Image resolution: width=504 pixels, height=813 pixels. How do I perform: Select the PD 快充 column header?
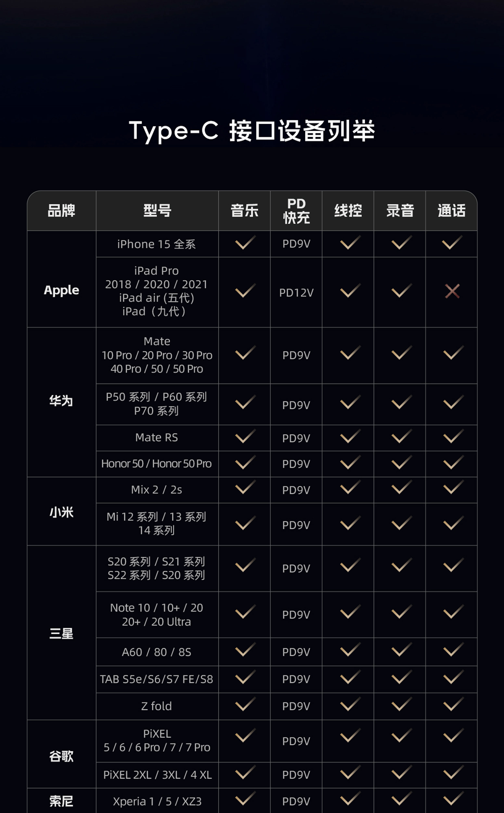click(296, 211)
